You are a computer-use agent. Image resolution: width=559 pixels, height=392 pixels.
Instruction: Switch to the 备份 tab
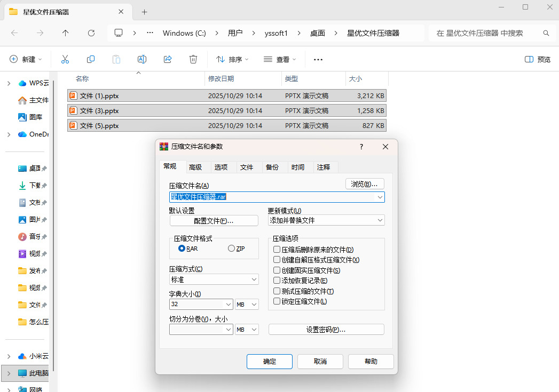(x=272, y=167)
